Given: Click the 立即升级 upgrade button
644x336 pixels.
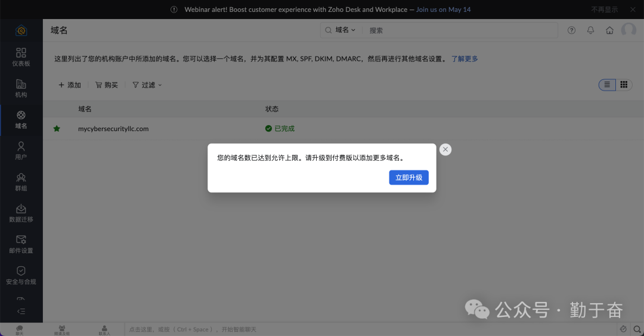Looking at the screenshot, I should [408, 178].
